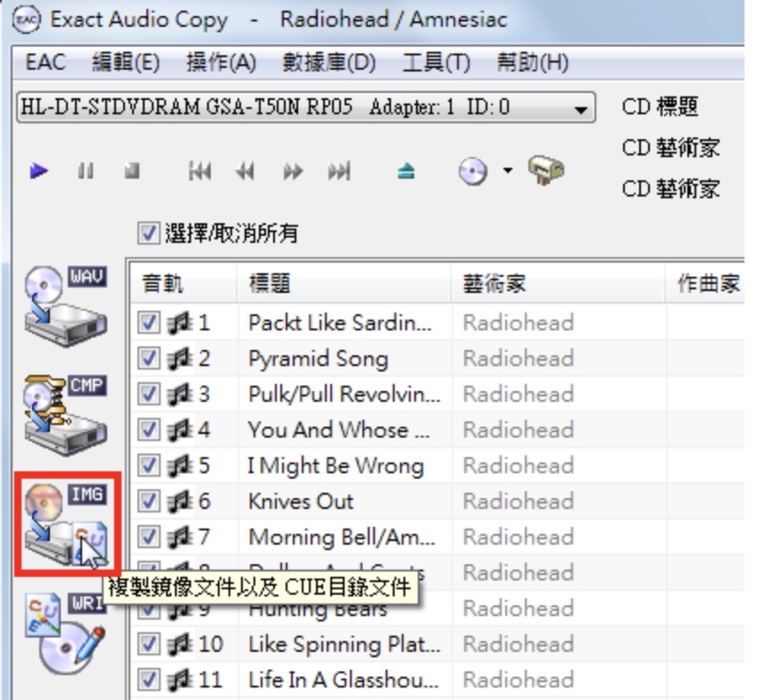Click the music note icon of track 2
The width and height of the screenshot is (757, 700).
(x=180, y=358)
